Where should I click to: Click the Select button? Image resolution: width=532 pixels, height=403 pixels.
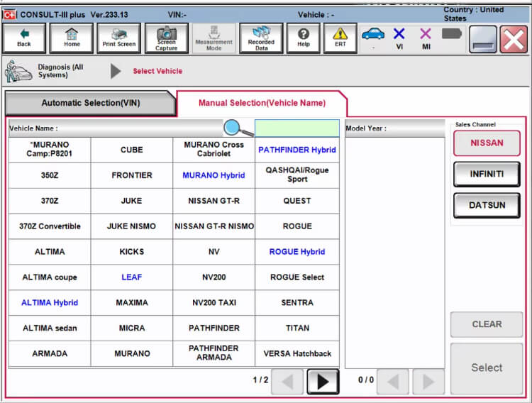coord(487,368)
